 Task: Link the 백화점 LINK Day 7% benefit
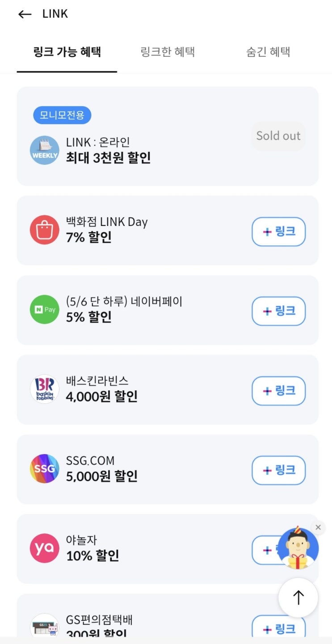pyautogui.click(x=278, y=232)
